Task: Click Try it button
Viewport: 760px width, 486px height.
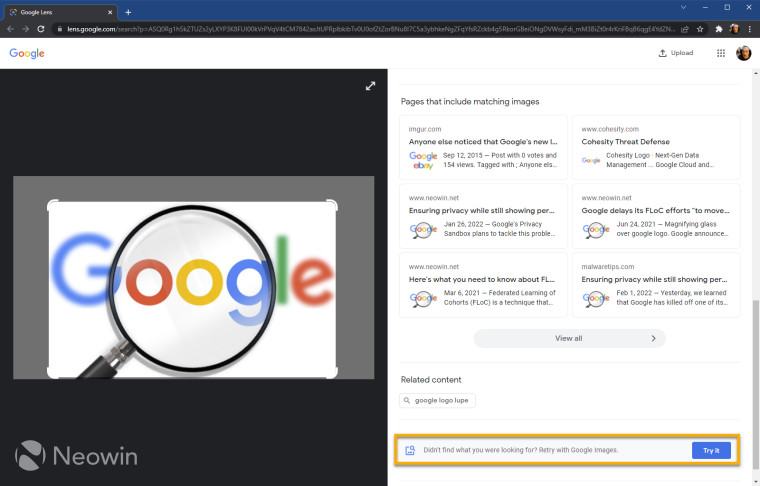Action: click(711, 450)
